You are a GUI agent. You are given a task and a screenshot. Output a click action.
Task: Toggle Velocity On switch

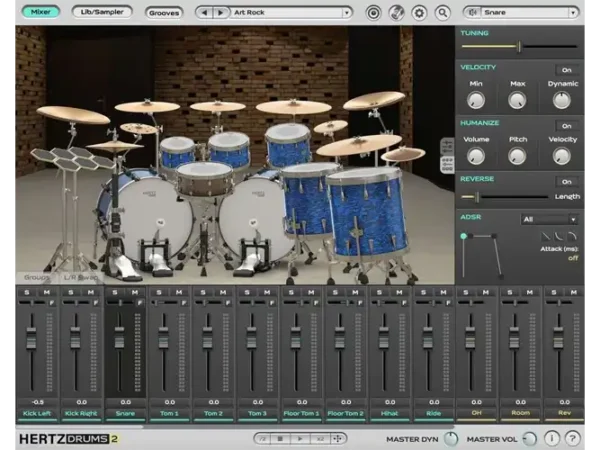tap(567, 70)
